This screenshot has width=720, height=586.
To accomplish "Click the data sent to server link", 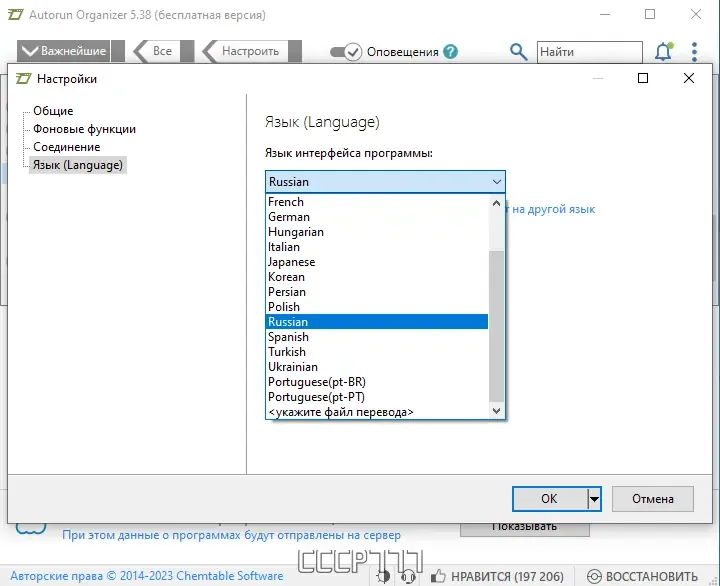I will (231, 535).
